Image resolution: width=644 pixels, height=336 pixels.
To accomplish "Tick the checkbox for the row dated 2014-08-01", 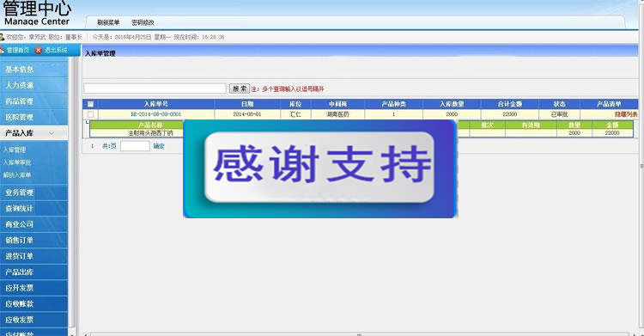I will [x=90, y=114].
